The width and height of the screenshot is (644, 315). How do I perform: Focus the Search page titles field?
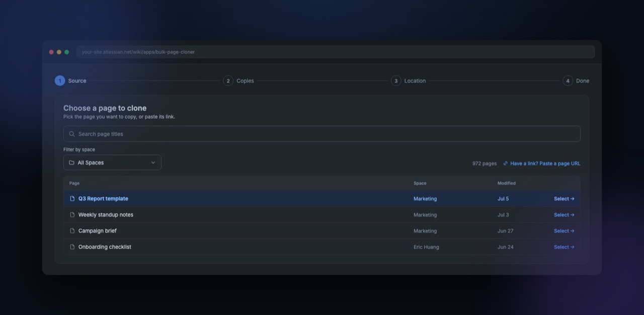(322, 134)
